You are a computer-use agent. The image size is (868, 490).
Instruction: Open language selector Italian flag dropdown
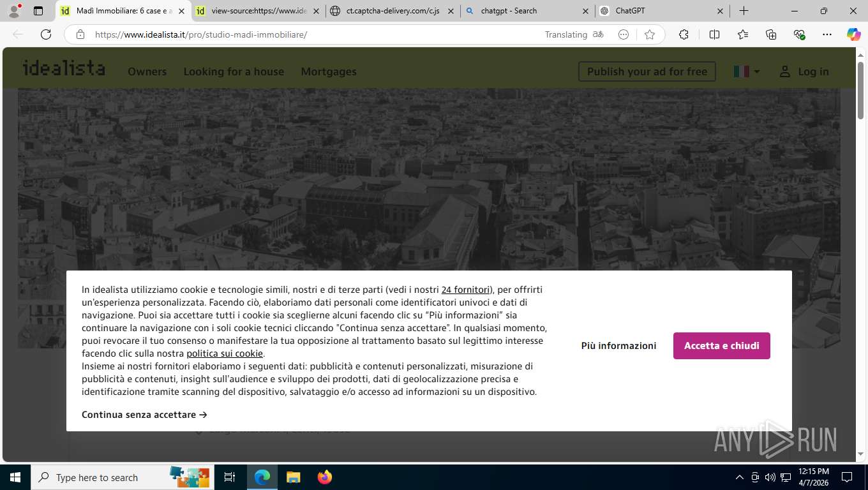click(x=747, y=71)
